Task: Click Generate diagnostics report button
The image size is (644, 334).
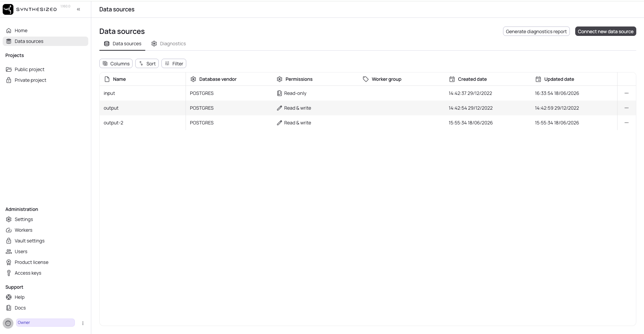Action: [536, 32]
